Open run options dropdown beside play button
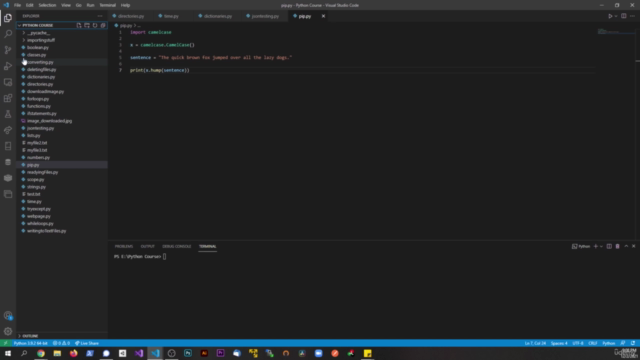The width and height of the screenshot is (640, 360). (x=616, y=16)
